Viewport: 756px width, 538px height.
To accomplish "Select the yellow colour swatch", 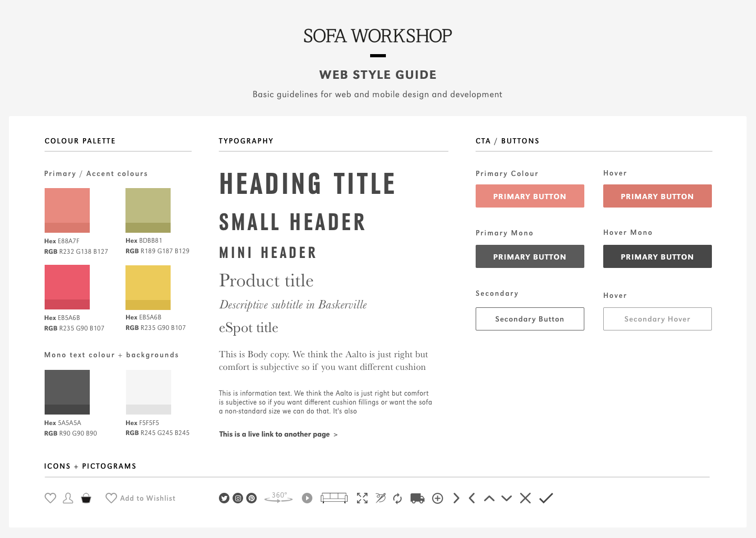I will [148, 287].
